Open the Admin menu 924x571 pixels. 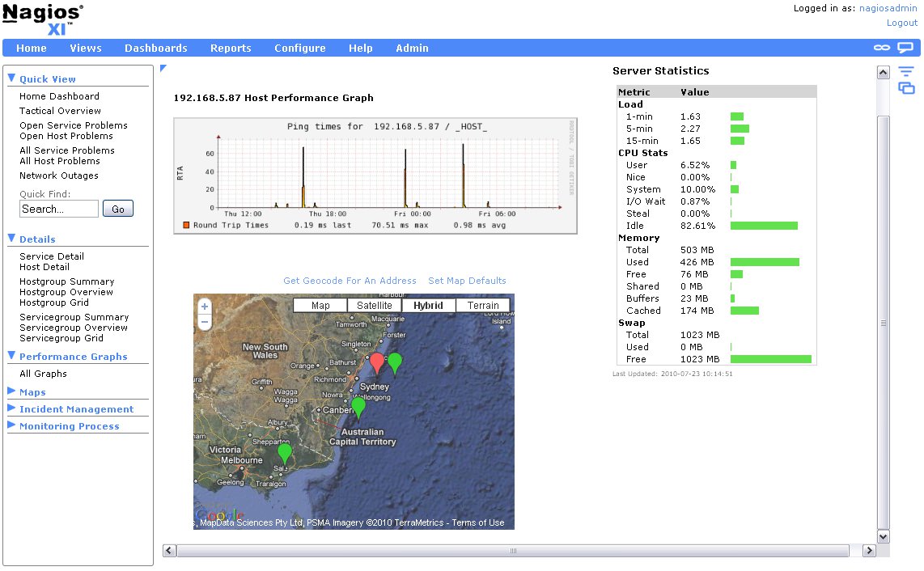pos(412,49)
